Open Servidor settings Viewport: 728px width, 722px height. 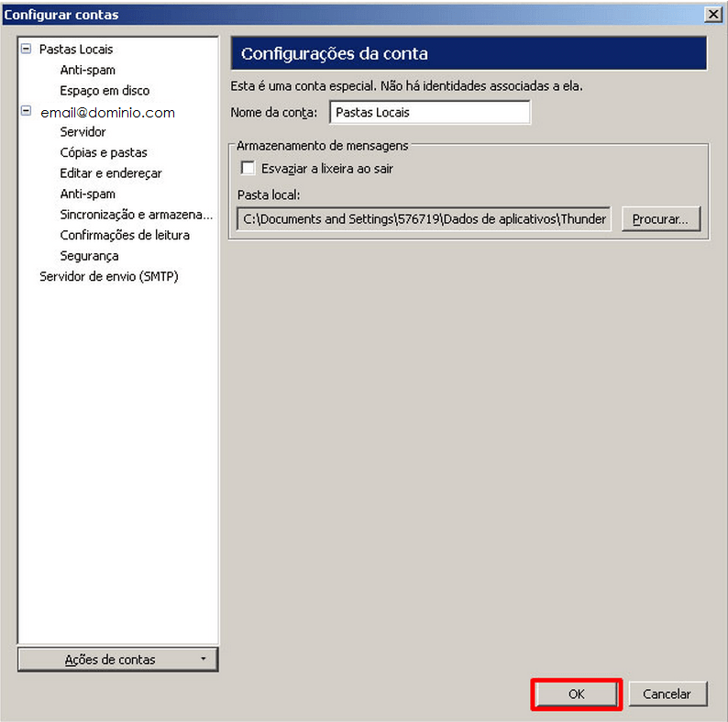click(x=83, y=132)
